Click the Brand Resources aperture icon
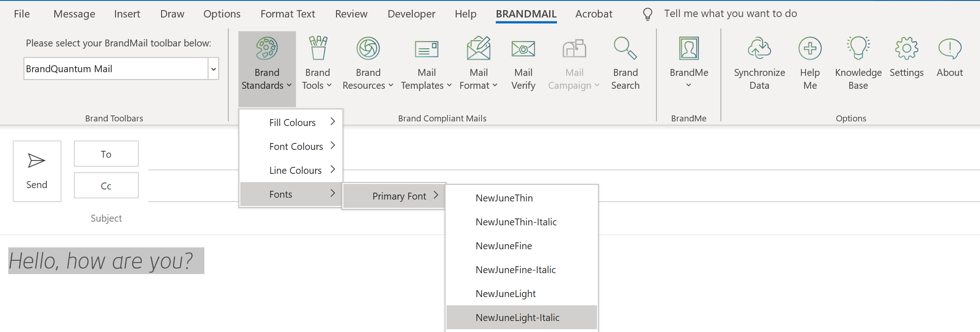The height and width of the screenshot is (332, 980). tap(368, 48)
